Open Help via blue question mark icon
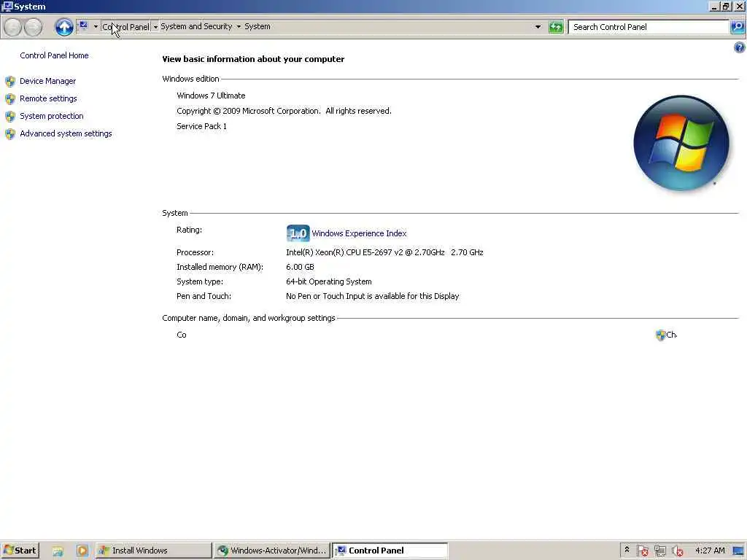 pos(739,47)
